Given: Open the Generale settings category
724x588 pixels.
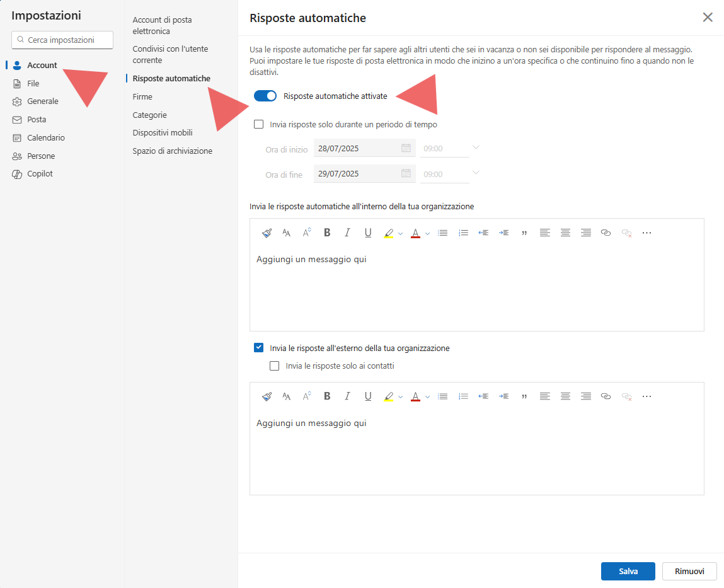Looking at the screenshot, I should [x=35, y=101].
